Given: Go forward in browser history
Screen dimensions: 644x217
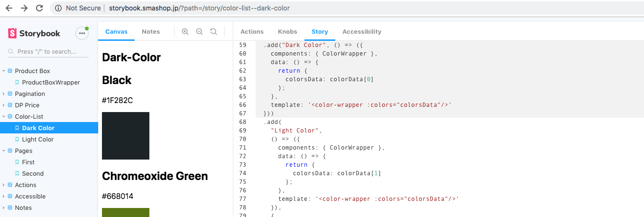Looking at the screenshot, I should (24, 8).
